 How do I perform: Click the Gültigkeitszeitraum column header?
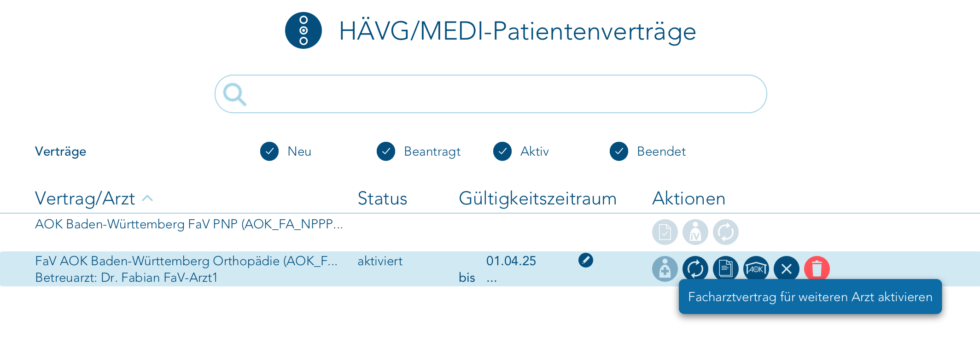pyautogui.click(x=537, y=198)
